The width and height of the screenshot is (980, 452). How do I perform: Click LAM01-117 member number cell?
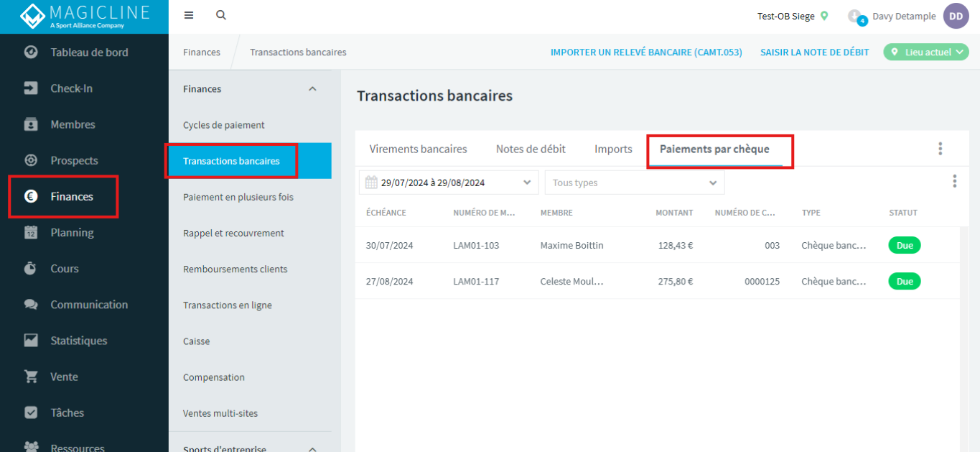coord(476,281)
